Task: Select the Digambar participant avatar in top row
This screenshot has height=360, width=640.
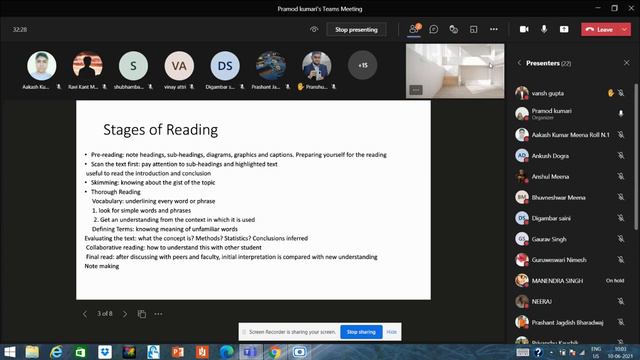Action: [225, 65]
